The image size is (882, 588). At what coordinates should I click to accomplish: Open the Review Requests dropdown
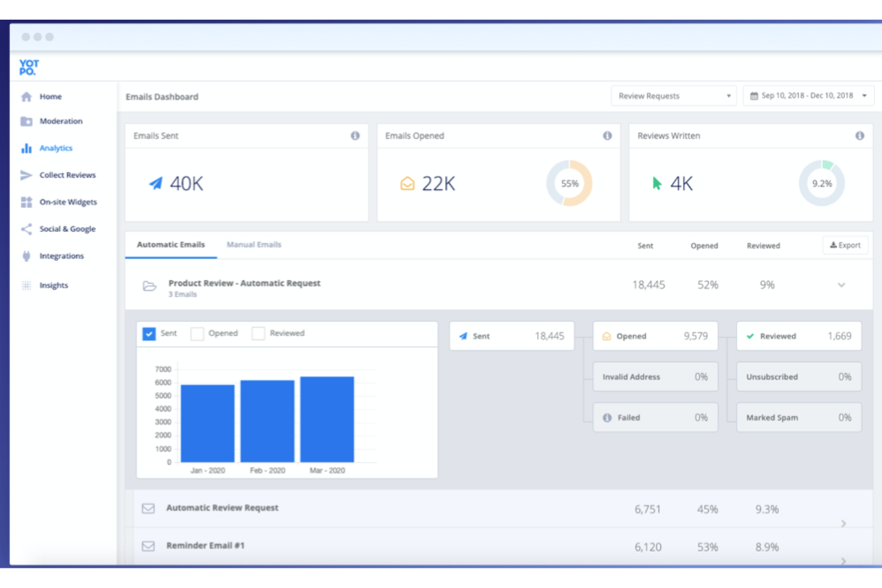[x=673, y=95]
